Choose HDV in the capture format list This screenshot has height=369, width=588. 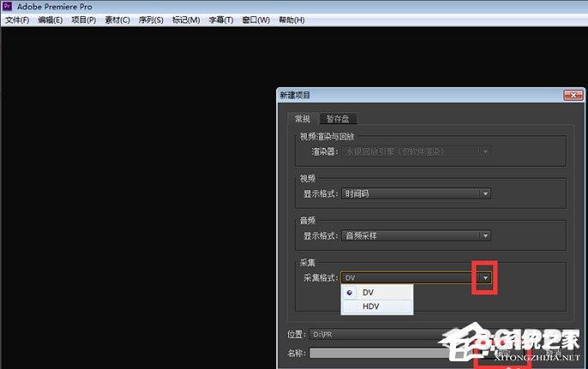pyautogui.click(x=377, y=307)
